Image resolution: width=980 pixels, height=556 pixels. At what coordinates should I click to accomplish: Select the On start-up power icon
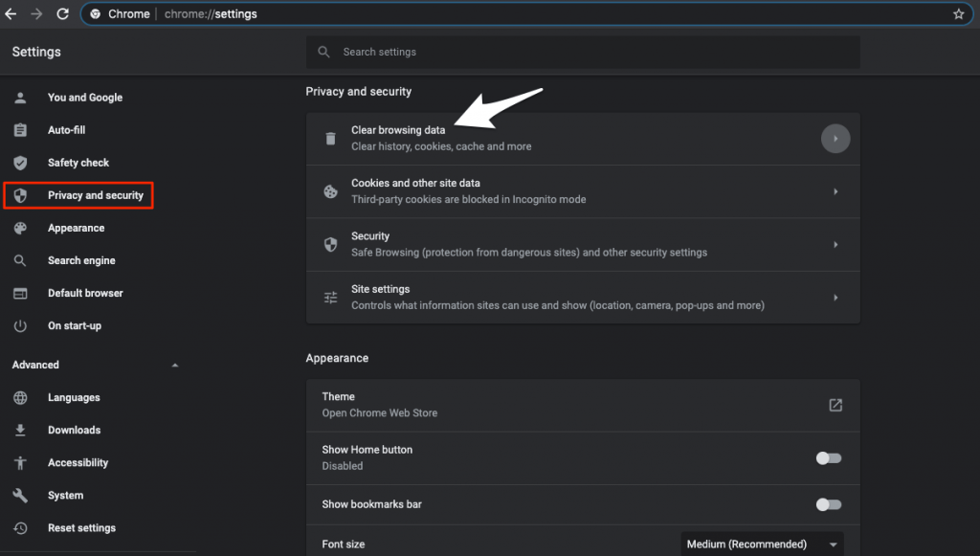click(x=20, y=325)
